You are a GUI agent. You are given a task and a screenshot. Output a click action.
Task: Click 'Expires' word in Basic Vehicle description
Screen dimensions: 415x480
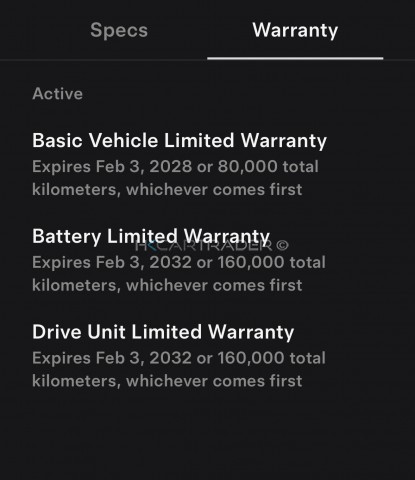61,167
